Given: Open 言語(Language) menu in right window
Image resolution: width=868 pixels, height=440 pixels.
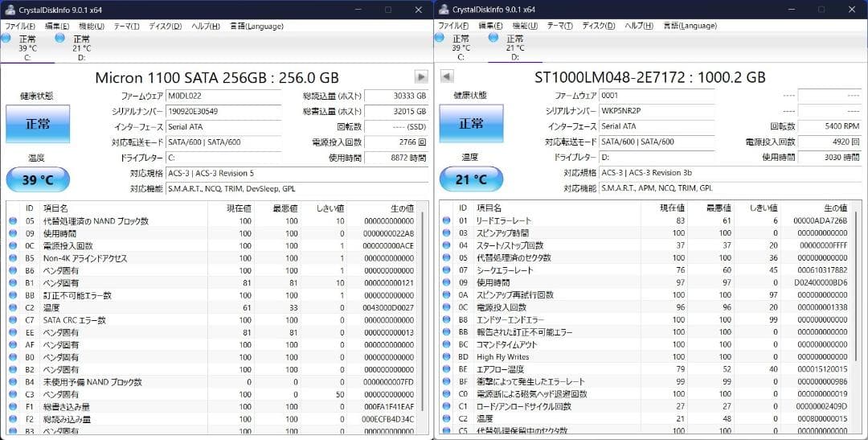Looking at the screenshot, I should (x=690, y=26).
